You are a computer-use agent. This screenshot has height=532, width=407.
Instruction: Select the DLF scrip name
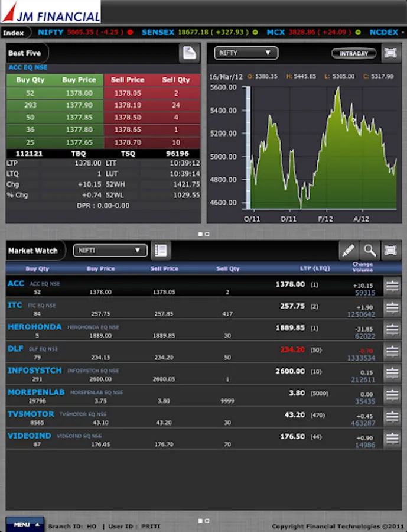pyautogui.click(x=15, y=348)
